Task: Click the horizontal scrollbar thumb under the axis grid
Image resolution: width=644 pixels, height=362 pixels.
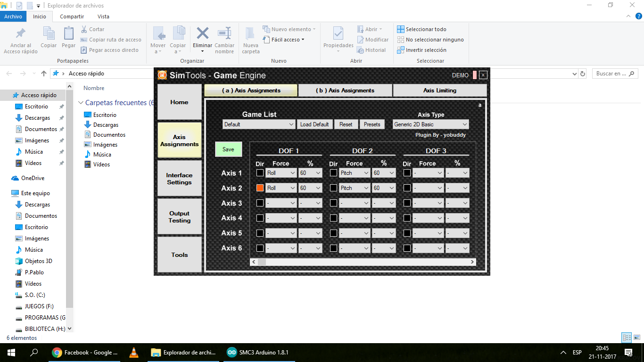Action: tap(262, 262)
